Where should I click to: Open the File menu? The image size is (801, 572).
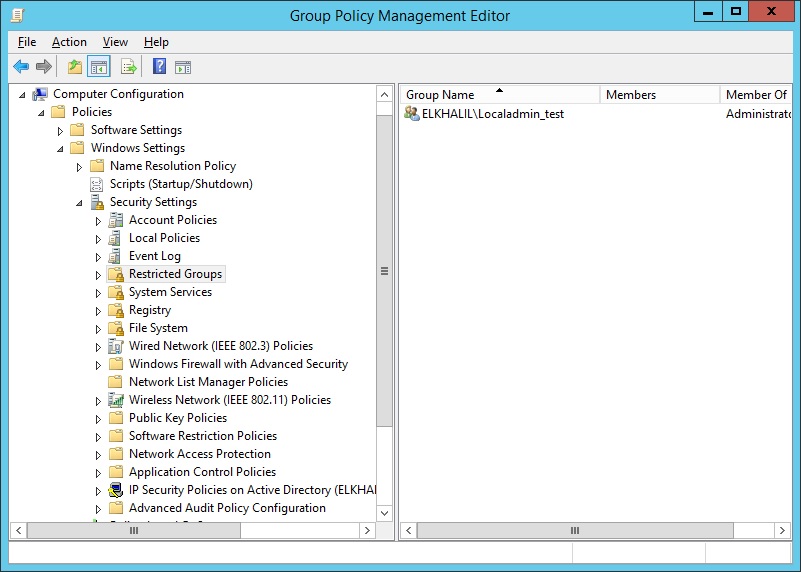pos(27,42)
